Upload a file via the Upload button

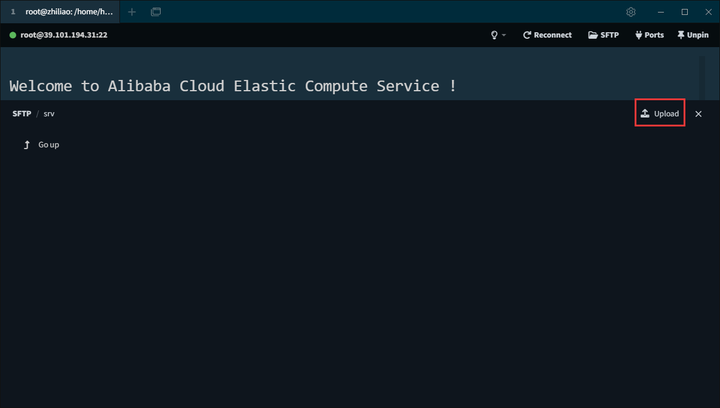[x=660, y=114]
